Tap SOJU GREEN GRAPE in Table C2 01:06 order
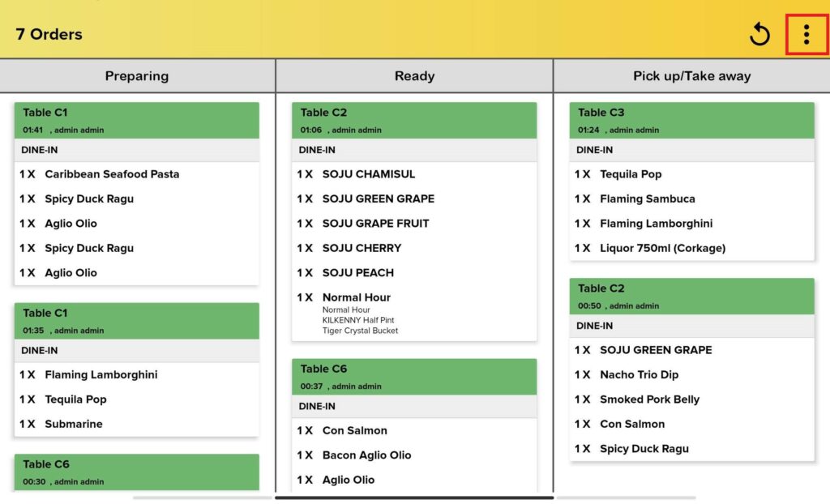Screen dimensions: 830x504 (379, 199)
